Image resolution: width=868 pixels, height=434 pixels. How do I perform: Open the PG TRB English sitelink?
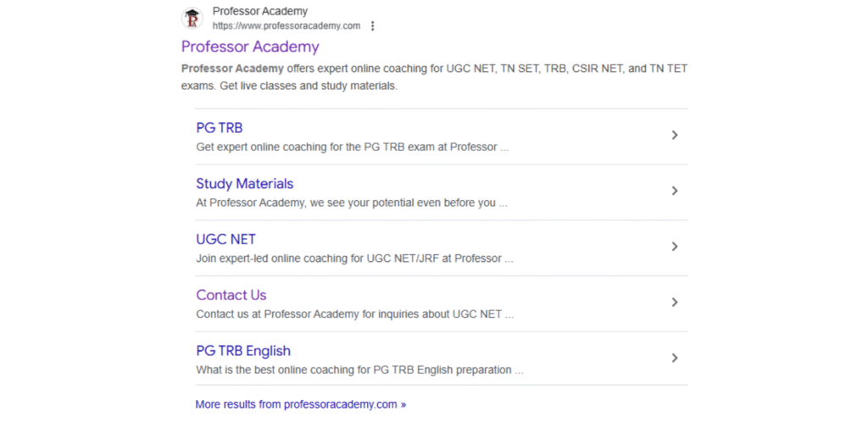click(x=242, y=351)
